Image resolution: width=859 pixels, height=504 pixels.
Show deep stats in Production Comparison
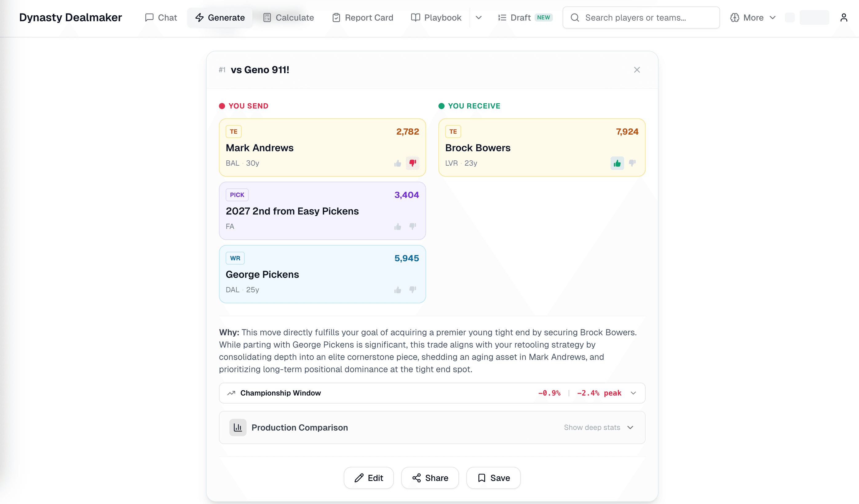pos(599,427)
